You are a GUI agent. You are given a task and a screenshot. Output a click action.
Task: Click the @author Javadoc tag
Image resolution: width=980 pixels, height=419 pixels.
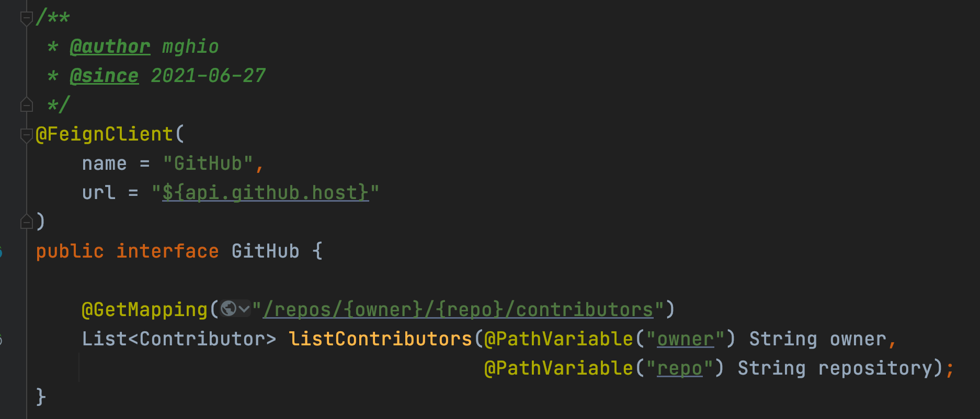[110, 46]
